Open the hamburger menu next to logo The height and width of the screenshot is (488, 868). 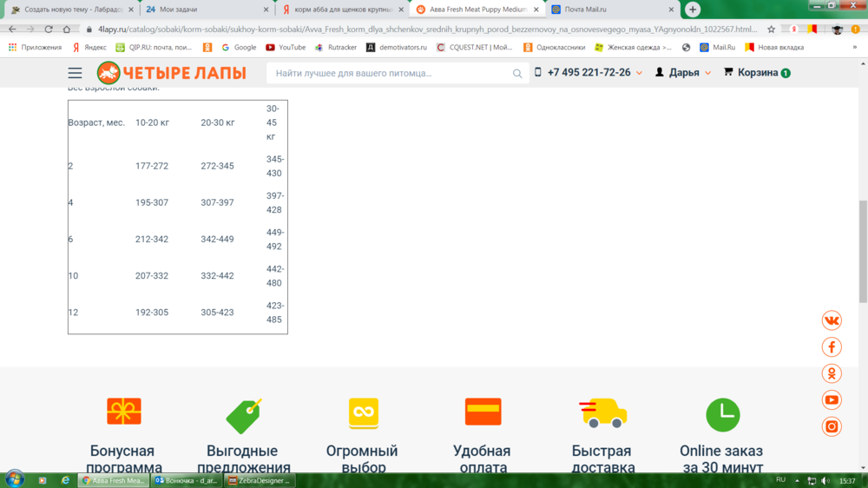click(76, 73)
